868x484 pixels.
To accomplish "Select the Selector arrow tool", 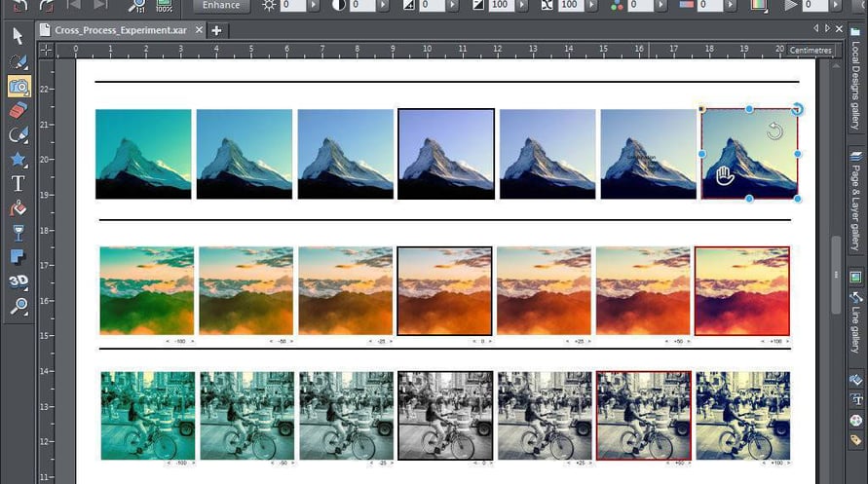I will (18, 36).
